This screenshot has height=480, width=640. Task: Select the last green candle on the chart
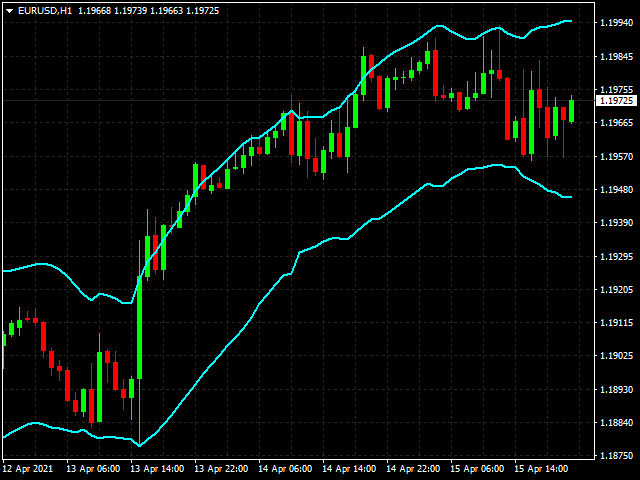click(x=571, y=111)
